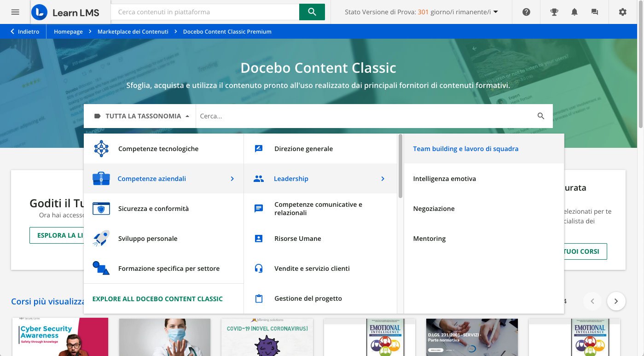Click the Sviluppo personale rocket icon

click(x=101, y=239)
